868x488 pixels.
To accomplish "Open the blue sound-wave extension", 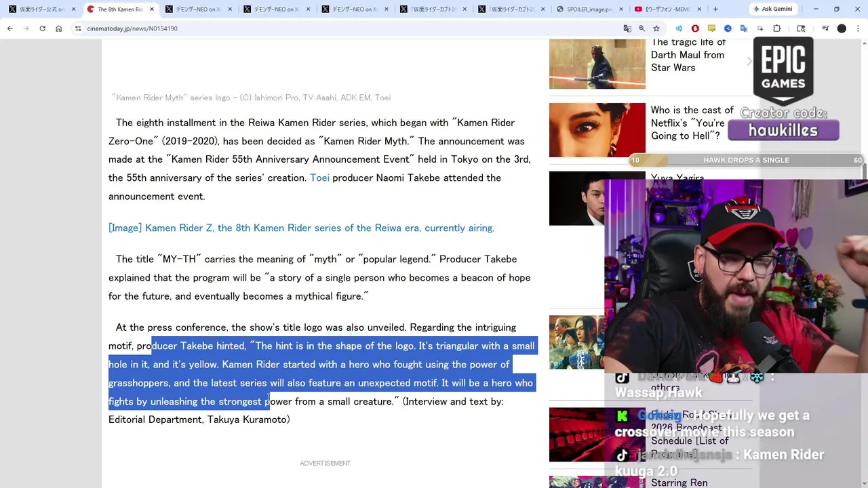I will (x=679, y=28).
